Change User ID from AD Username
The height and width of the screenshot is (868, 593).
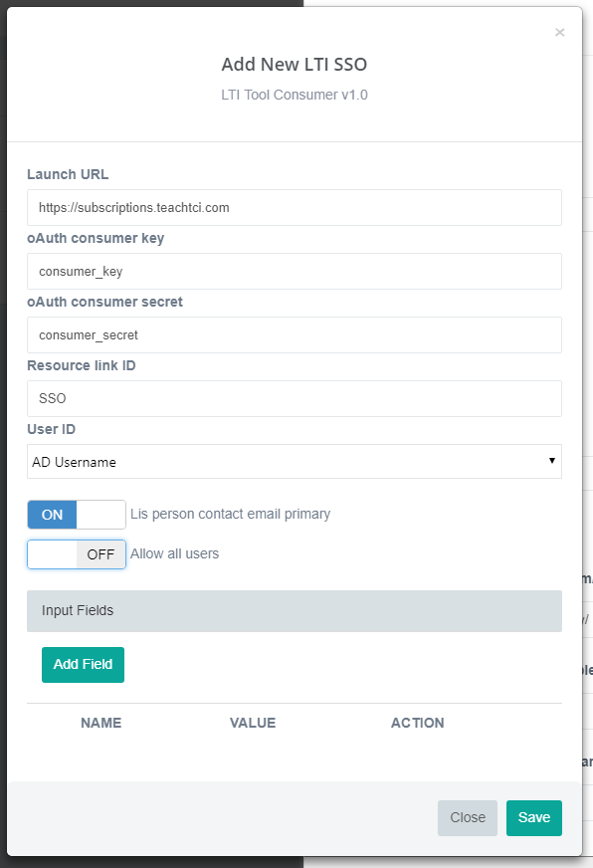(295, 461)
